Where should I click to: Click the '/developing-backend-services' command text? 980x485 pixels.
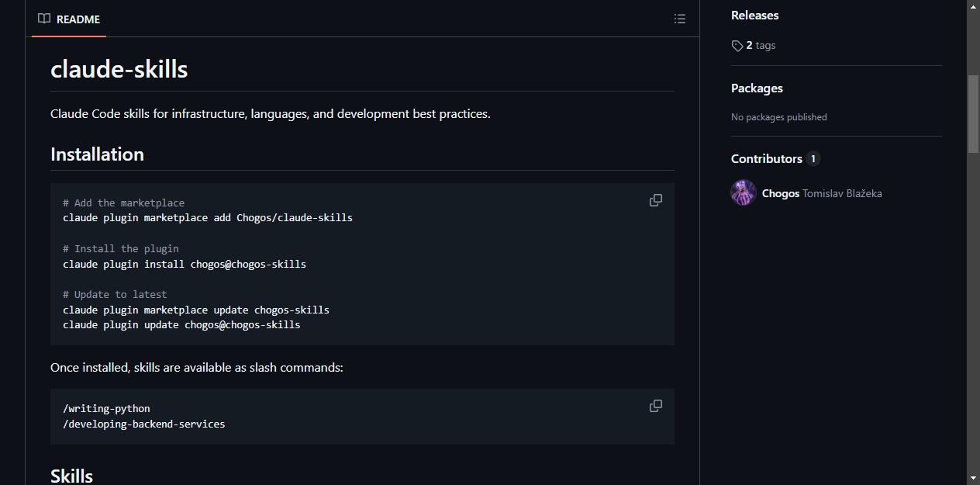point(144,424)
